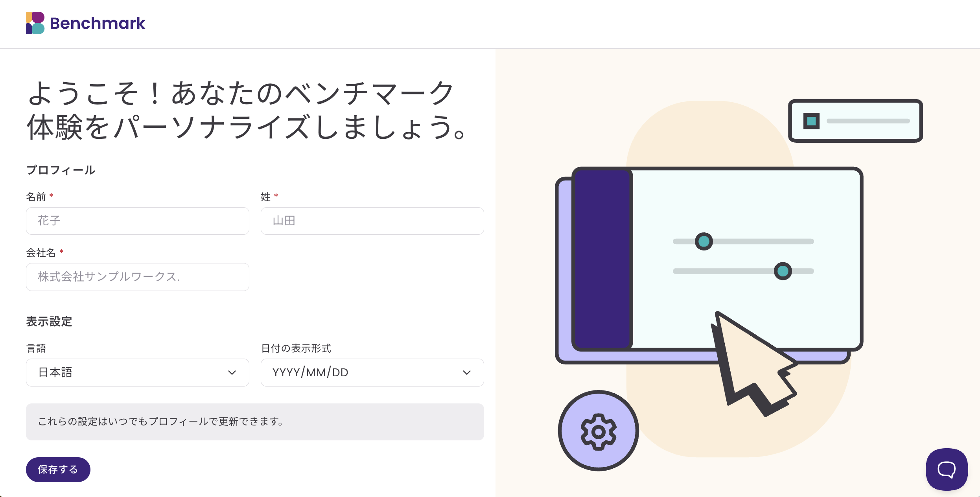Click the gray profile settings info note
This screenshot has height=497, width=980.
(x=255, y=422)
